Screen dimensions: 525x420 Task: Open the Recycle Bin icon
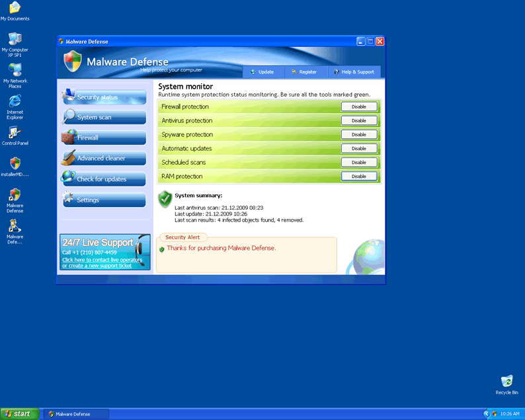point(506,382)
